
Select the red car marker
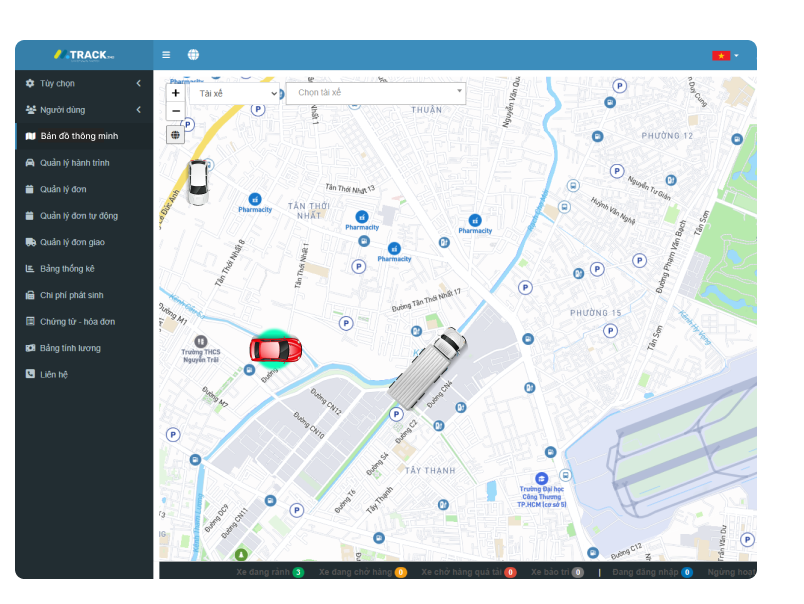pos(276,348)
